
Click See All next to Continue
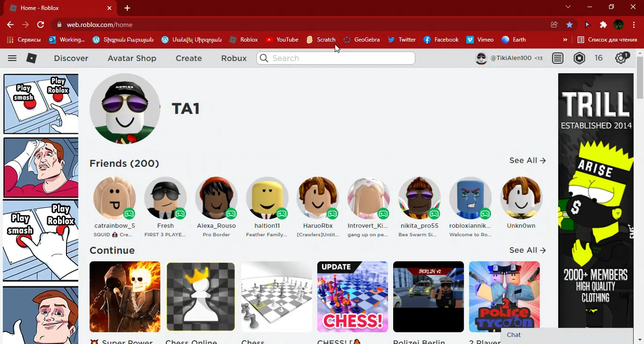coord(527,250)
